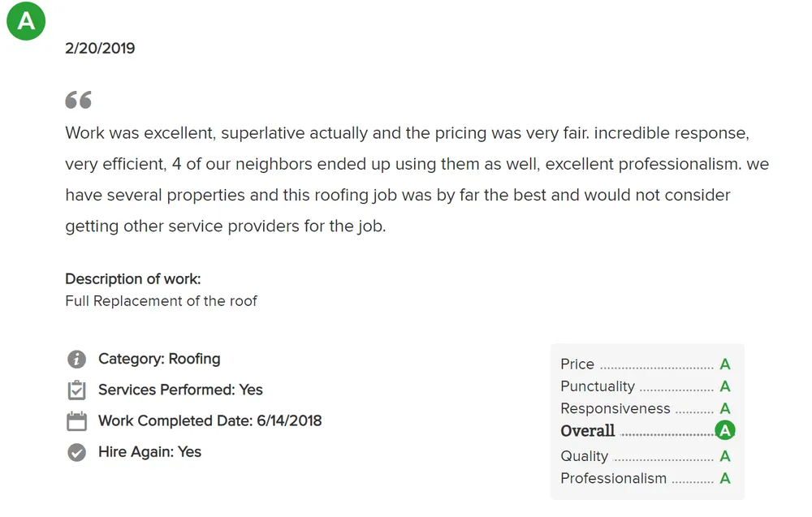812x517 pixels.
Task: Click the review date 2/20/2019
Action: coord(100,49)
